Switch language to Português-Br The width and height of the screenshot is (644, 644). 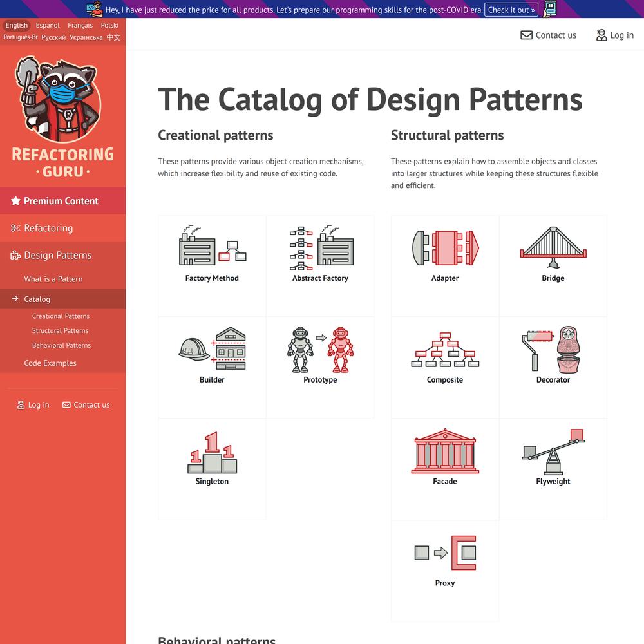[21, 37]
